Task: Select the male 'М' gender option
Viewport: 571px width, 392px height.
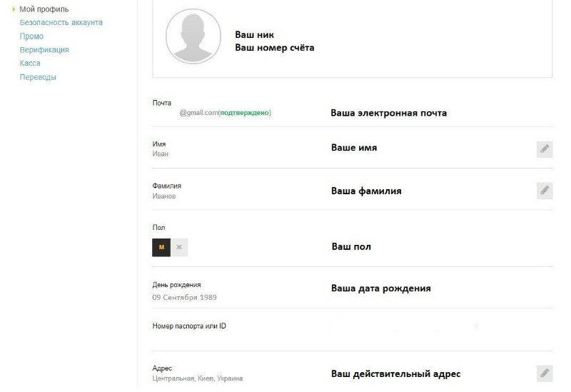Action: coord(161,247)
